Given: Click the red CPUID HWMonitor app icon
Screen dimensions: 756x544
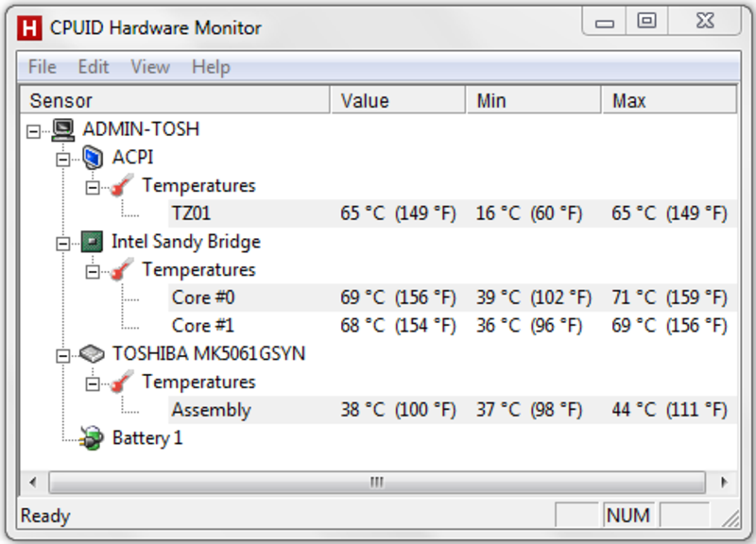Looking at the screenshot, I should click(29, 28).
